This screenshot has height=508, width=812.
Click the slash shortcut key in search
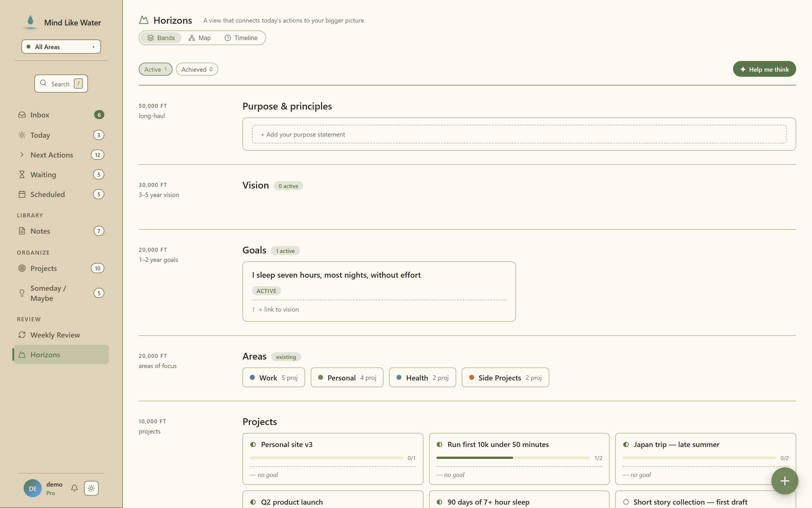click(x=78, y=83)
